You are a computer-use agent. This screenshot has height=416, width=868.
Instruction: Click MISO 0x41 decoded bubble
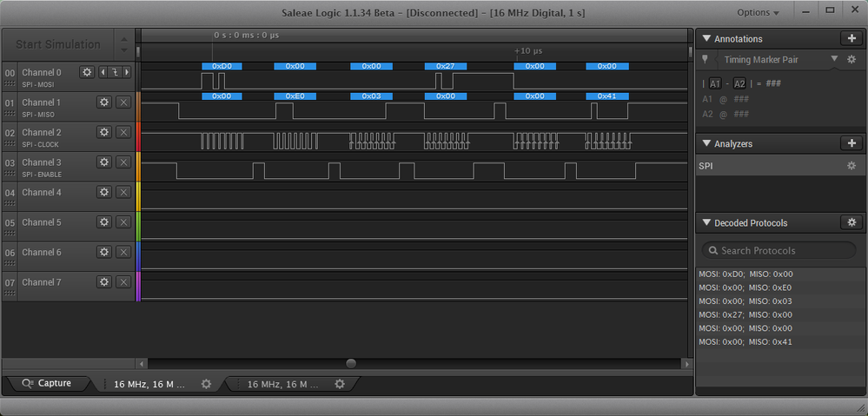607,96
